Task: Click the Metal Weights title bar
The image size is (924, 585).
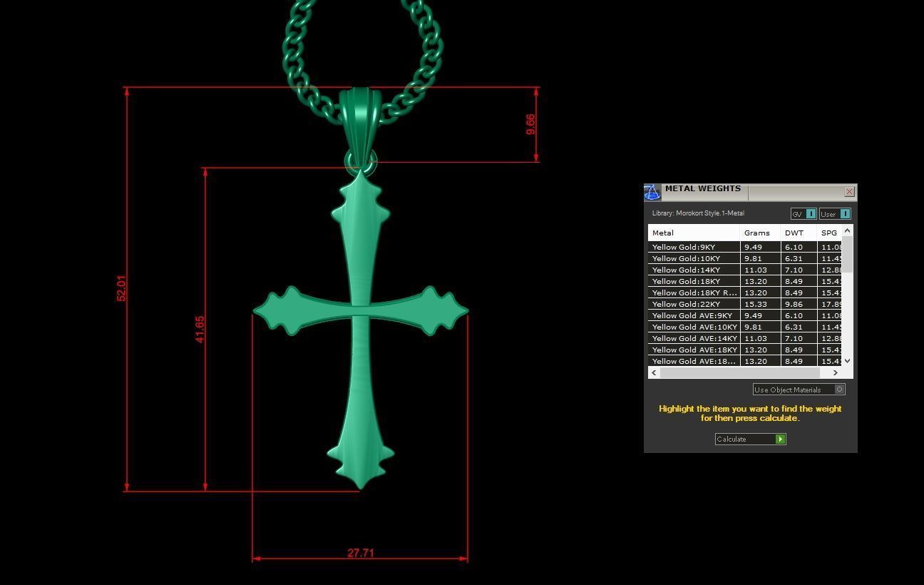Action: coord(752,191)
